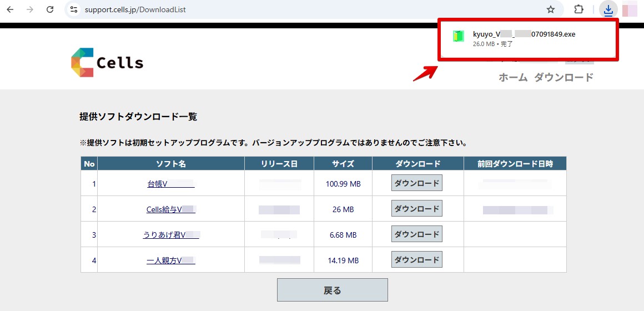Viewport: 644px width, 311px height.
Task: Click the browser profile avatar
Action: pyautogui.click(x=630, y=9)
